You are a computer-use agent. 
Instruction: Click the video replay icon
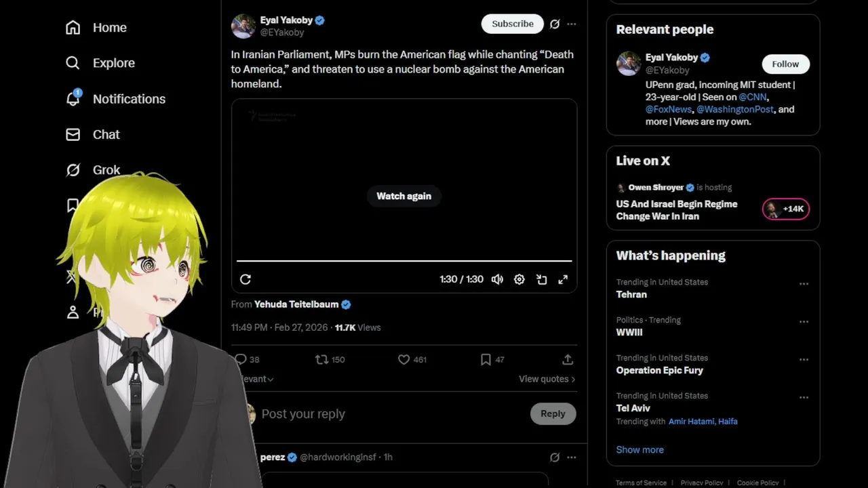click(x=245, y=279)
